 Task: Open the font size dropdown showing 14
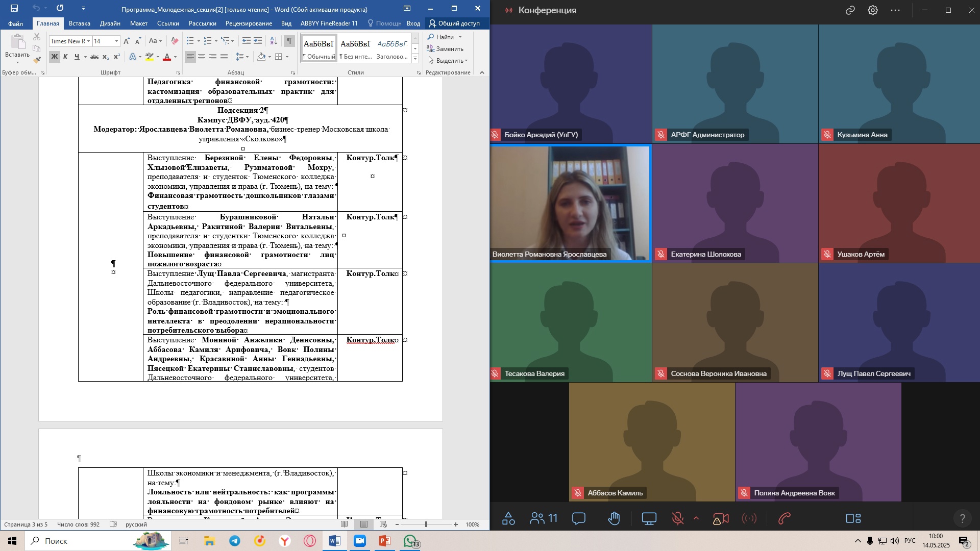pyautogui.click(x=116, y=41)
